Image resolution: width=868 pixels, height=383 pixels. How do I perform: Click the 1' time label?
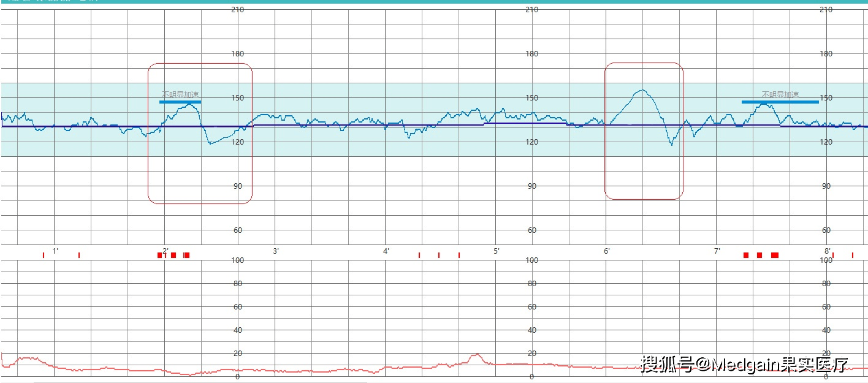55,251
